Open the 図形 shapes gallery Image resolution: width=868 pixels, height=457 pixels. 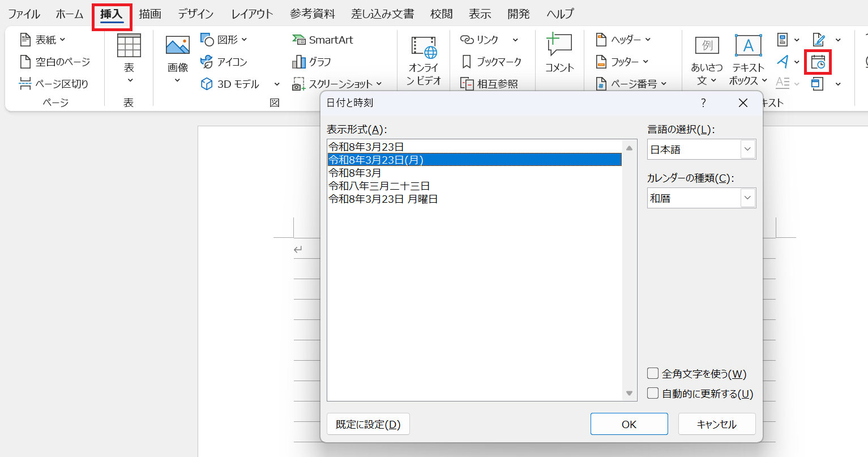pyautogui.click(x=224, y=40)
